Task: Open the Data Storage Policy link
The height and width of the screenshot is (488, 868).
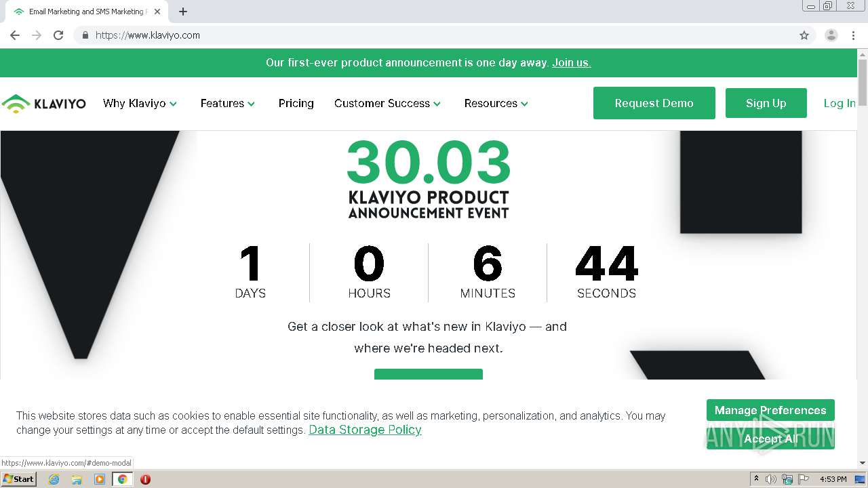Action: 366,430
